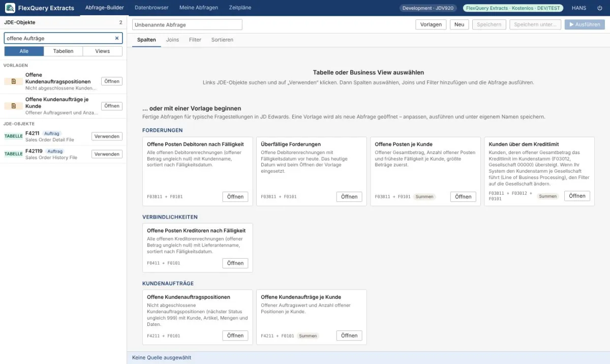The image size is (610, 364).
Task: Clear the search field with the X icon
Action: coord(116,38)
